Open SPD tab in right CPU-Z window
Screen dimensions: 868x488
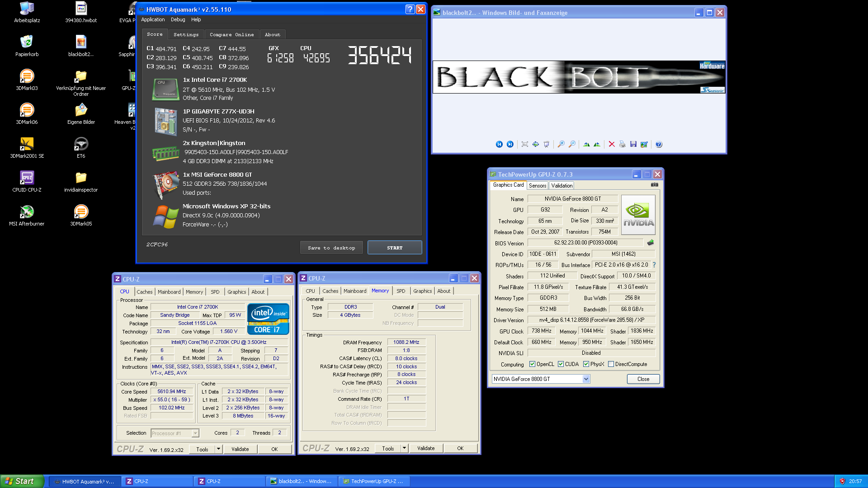[x=401, y=291]
